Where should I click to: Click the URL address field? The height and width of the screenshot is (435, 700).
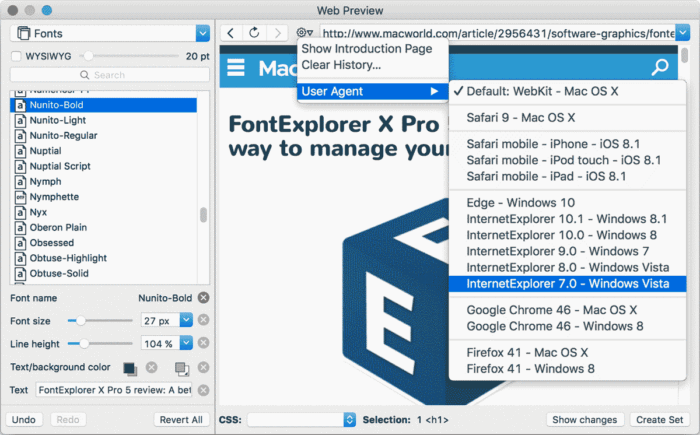click(498, 33)
